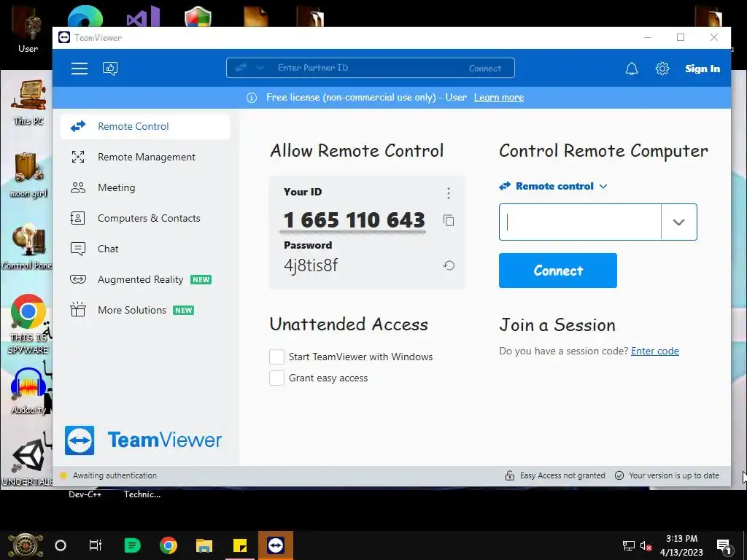The width and height of the screenshot is (747, 560).
Task: Open the green chat app on taskbar
Action: [x=133, y=545]
